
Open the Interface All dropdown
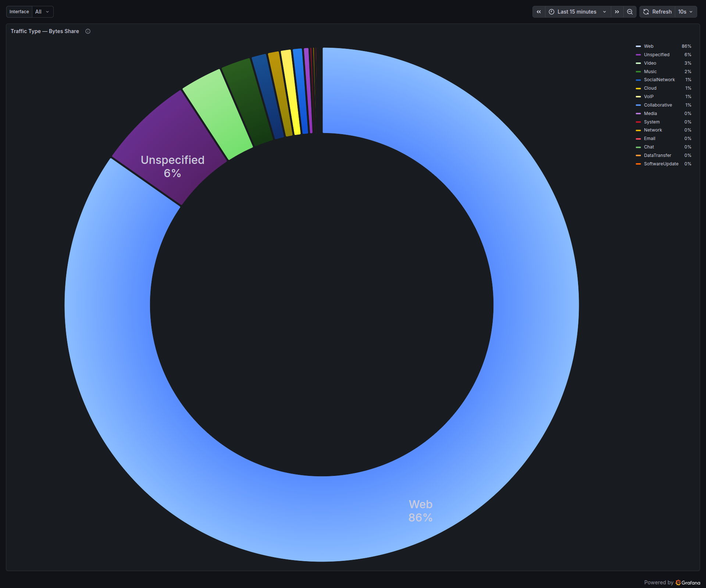click(x=42, y=11)
